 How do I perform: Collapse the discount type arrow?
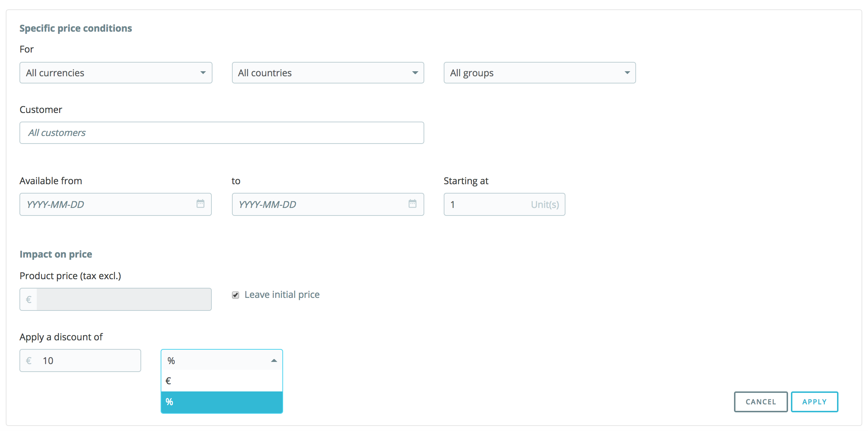coord(274,360)
